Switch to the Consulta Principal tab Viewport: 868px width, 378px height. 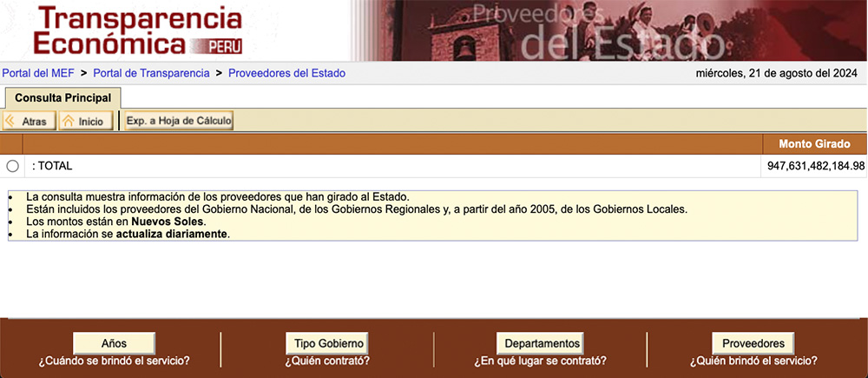62,98
